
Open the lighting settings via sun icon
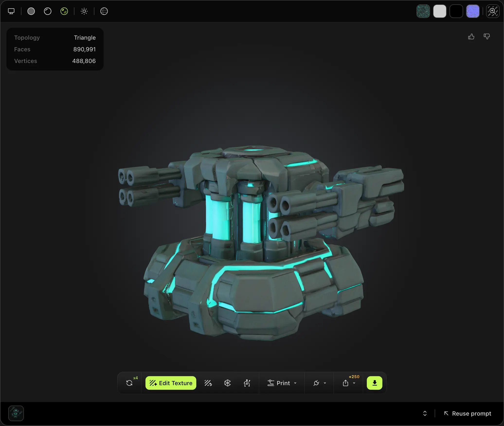point(84,11)
